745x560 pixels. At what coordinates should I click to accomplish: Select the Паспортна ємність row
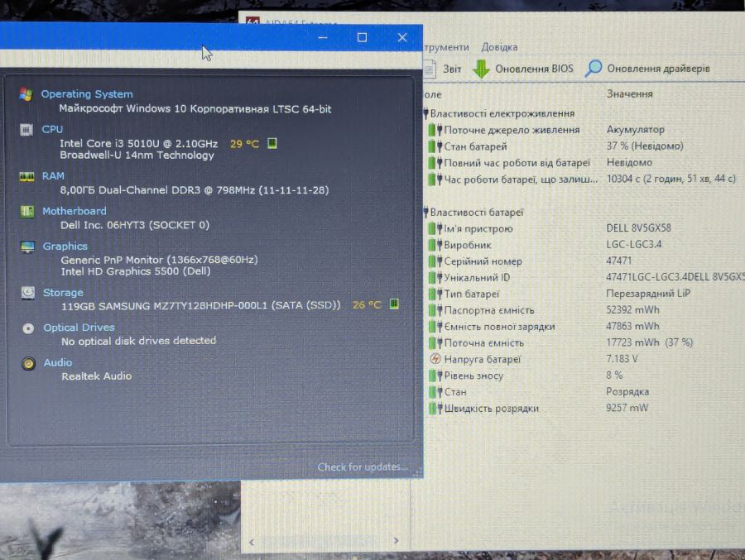[x=544, y=310]
